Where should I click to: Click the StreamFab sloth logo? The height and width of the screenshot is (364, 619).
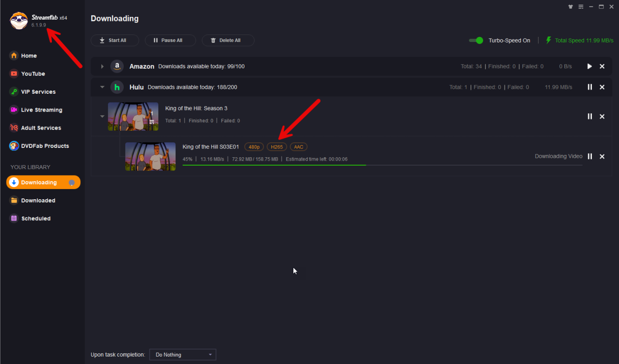18,21
